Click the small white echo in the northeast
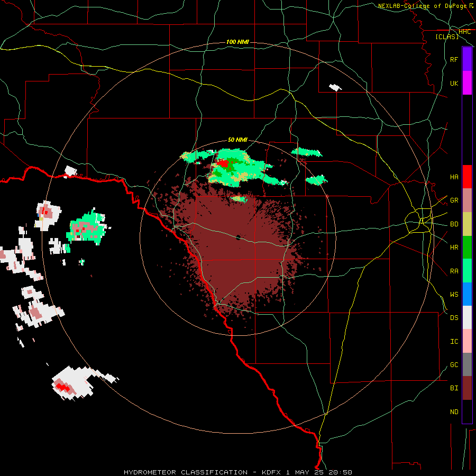Screen dimensions: 476x476 coord(335,88)
